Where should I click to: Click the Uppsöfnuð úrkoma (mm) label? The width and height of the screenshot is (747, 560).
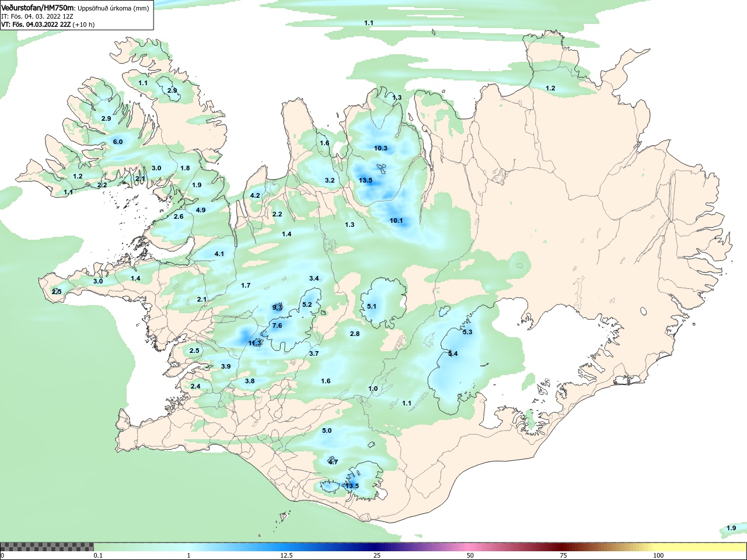113,8
